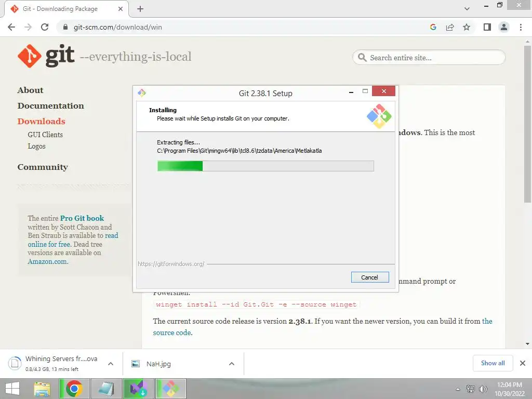
Task: Click the address bar URL
Action: point(118,27)
